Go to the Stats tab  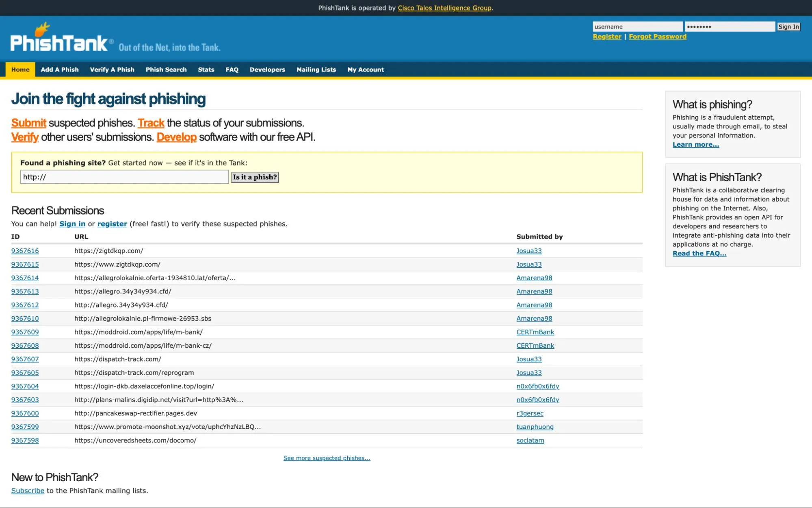pyautogui.click(x=206, y=69)
